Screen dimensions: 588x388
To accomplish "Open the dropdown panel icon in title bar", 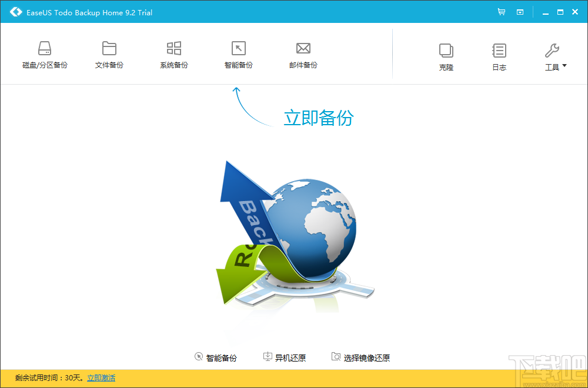I will pyautogui.click(x=520, y=11).
